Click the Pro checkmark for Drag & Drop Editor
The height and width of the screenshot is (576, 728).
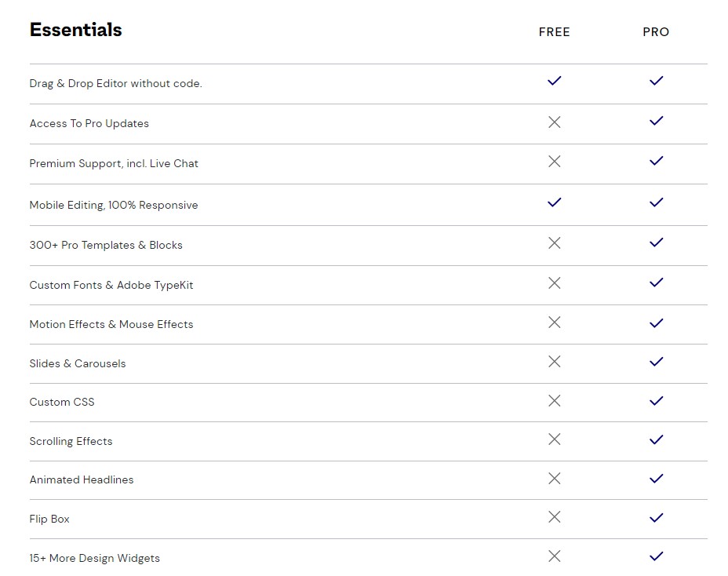pos(656,81)
